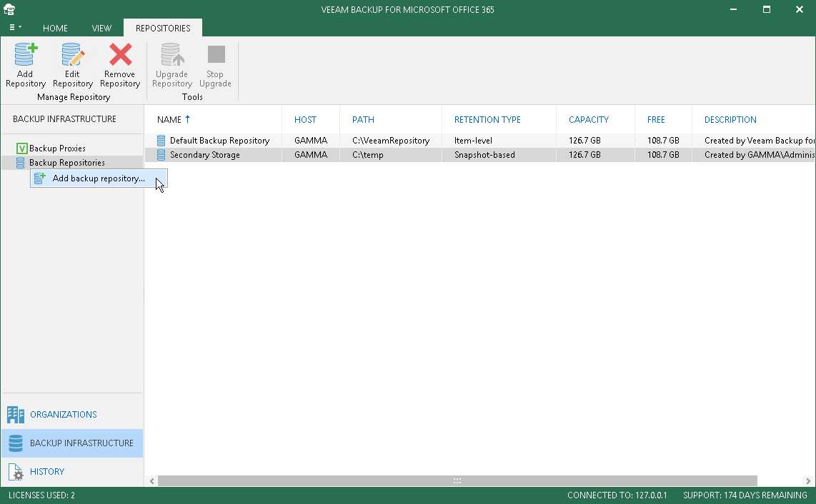Select the Secondary Storage row

[480, 155]
